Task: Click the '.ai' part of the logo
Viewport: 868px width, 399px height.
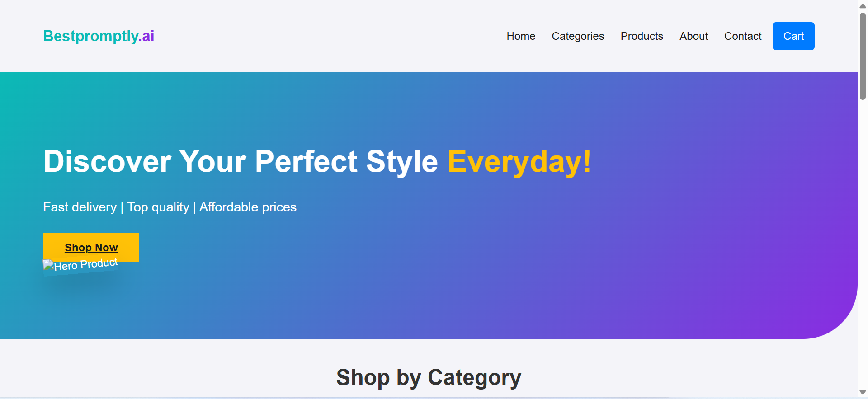Action: pyautogui.click(x=147, y=36)
